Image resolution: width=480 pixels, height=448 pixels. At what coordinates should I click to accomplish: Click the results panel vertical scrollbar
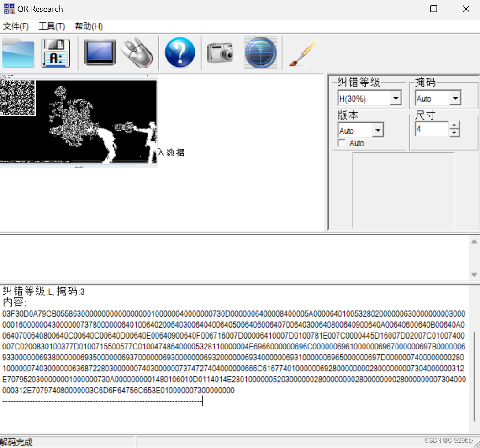click(x=474, y=377)
